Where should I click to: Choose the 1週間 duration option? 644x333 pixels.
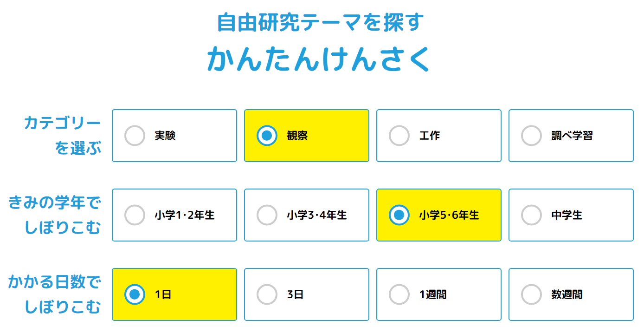click(x=399, y=294)
